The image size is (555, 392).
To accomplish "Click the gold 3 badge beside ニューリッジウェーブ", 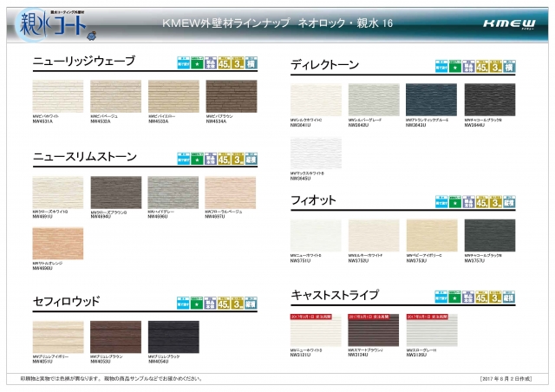I will (238, 62).
